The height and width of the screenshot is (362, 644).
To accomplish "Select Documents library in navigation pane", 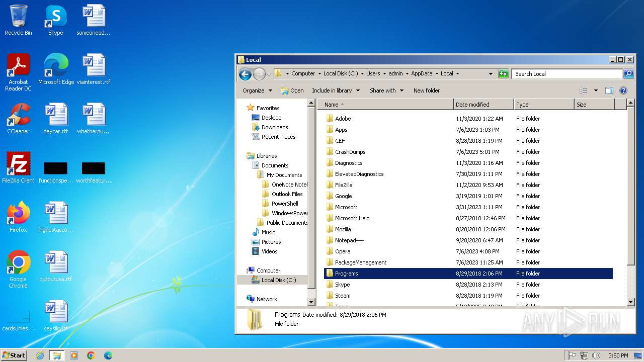I will coord(275,165).
